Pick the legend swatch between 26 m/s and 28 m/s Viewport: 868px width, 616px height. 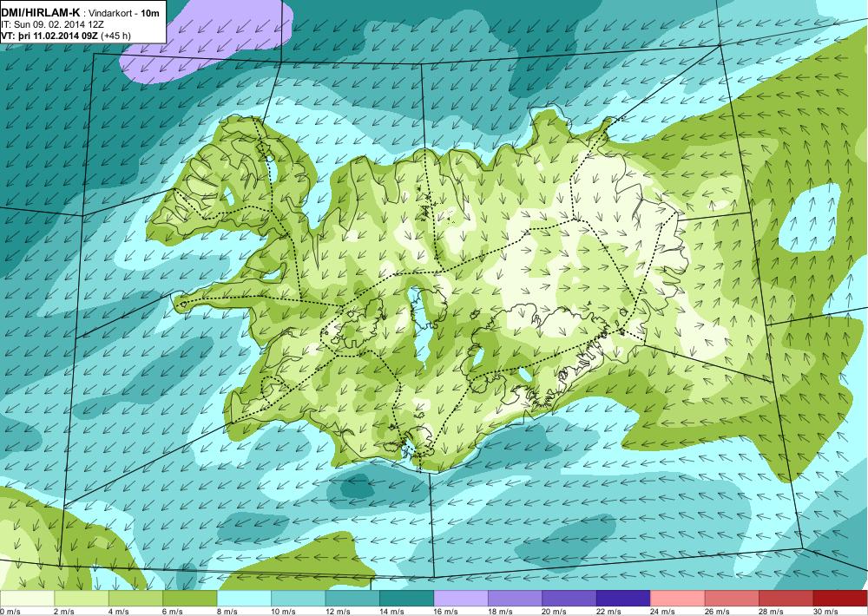(x=733, y=599)
